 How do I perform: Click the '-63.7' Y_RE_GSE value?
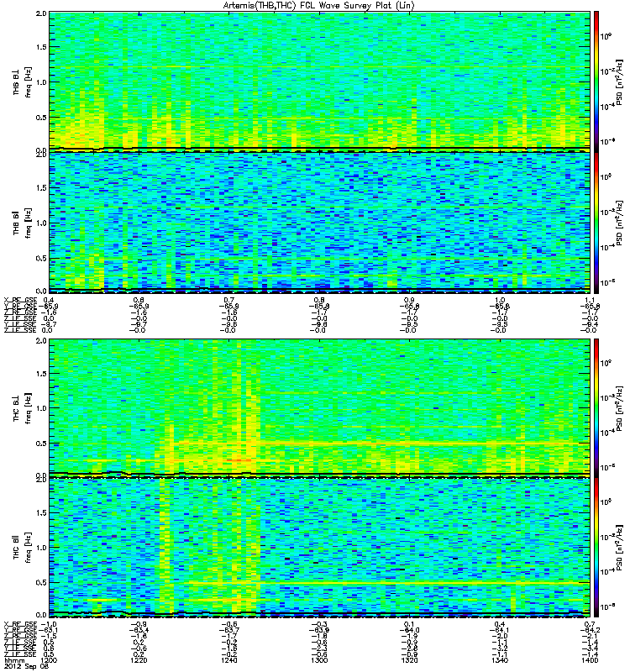(229, 630)
